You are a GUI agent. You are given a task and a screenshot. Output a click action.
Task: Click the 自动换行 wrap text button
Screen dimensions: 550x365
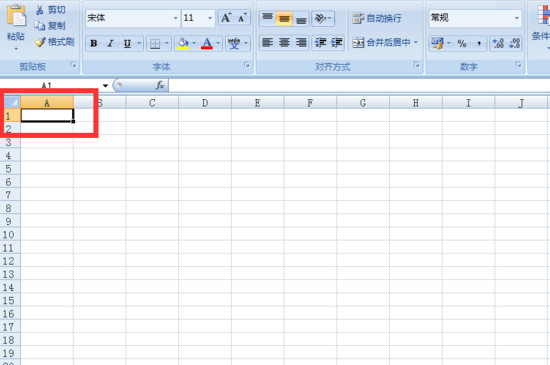point(377,18)
